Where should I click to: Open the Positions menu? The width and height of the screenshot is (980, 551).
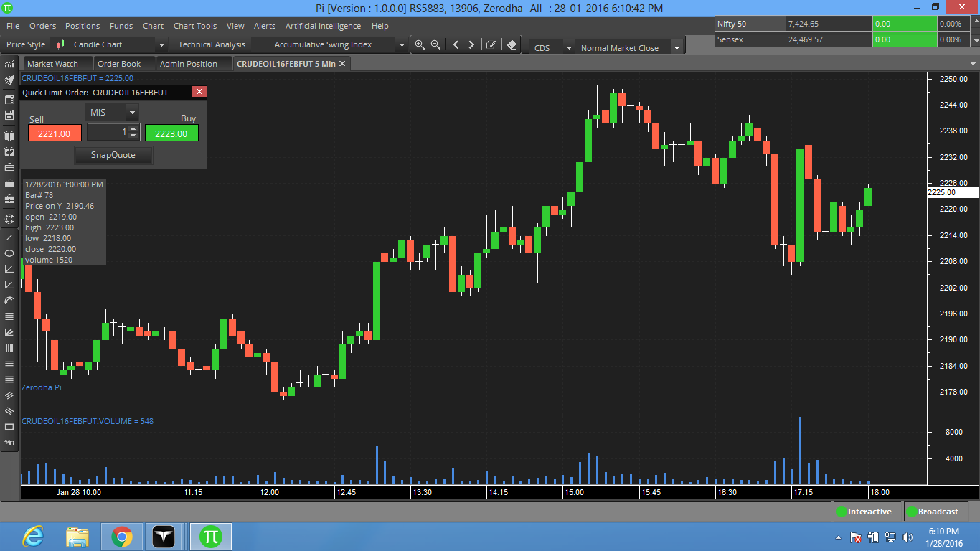(x=83, y=26)
